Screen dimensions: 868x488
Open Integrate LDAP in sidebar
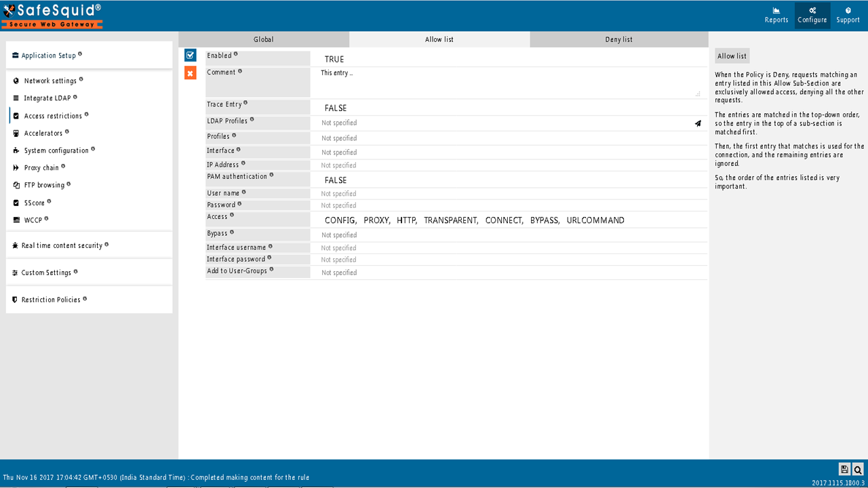point(47,98)
